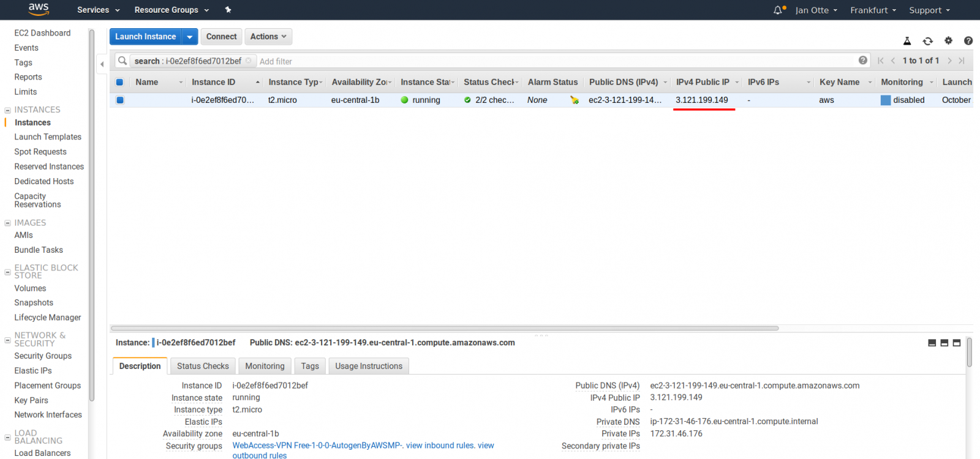
Task: Open the Frankfurt region selector
Action: pyautogui.click(x=873, y=10)
